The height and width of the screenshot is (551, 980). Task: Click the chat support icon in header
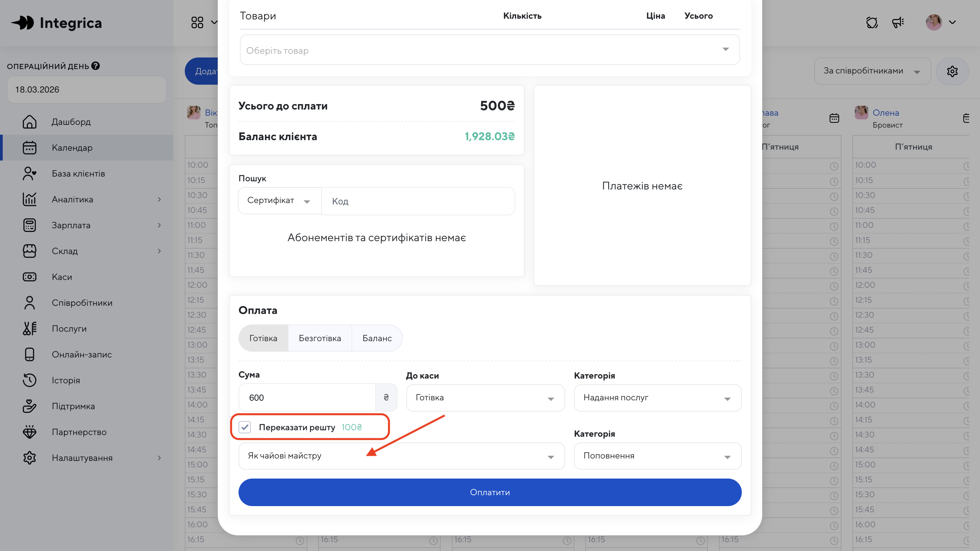click(871, 22)
